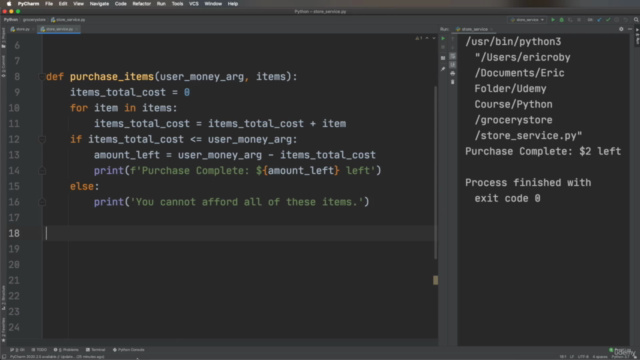
Task: Toggle Scroll to End in the Run console
Action: (452, 65)
